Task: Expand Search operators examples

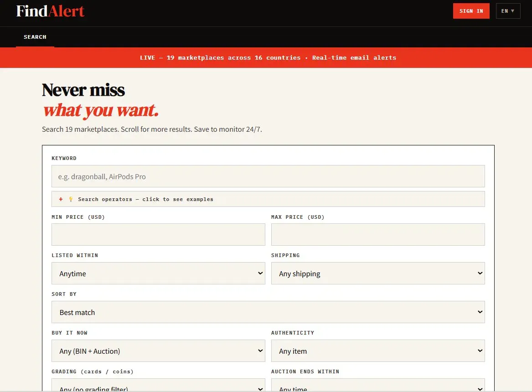Action: coord(268,199)
